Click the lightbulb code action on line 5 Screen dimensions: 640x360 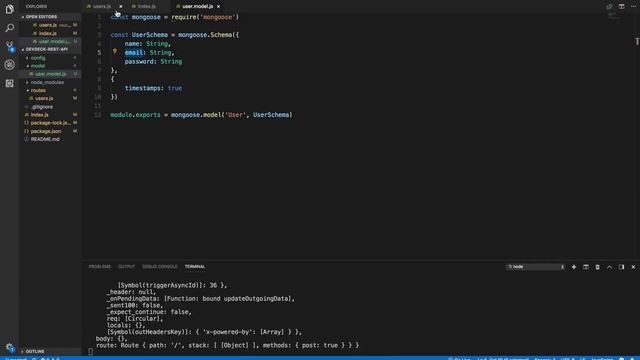pyautogui.click(x=115, y=51)
